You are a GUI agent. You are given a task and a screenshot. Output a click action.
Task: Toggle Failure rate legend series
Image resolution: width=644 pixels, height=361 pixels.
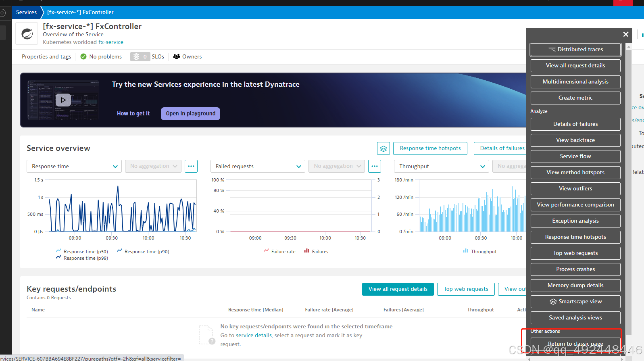[279, 251]
